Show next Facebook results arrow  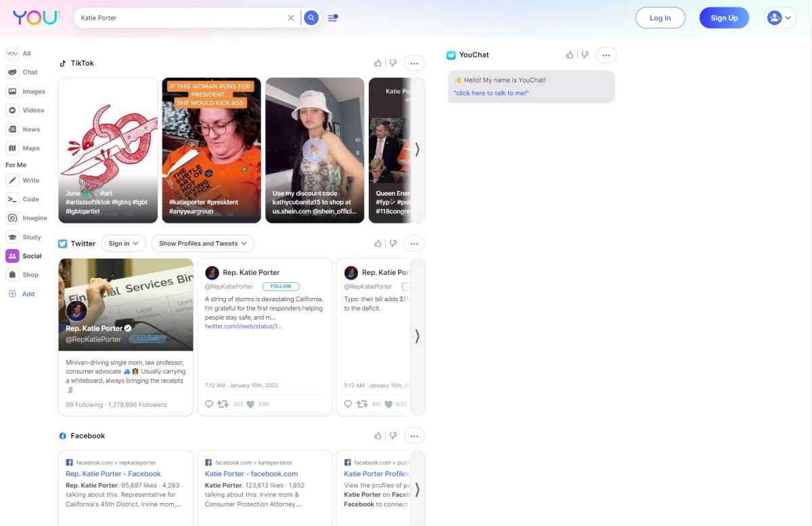click(418, 489)
